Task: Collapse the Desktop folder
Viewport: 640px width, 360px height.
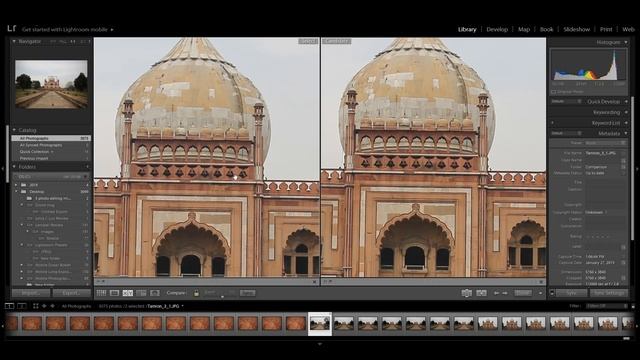Action: click(x=16, y=191)
